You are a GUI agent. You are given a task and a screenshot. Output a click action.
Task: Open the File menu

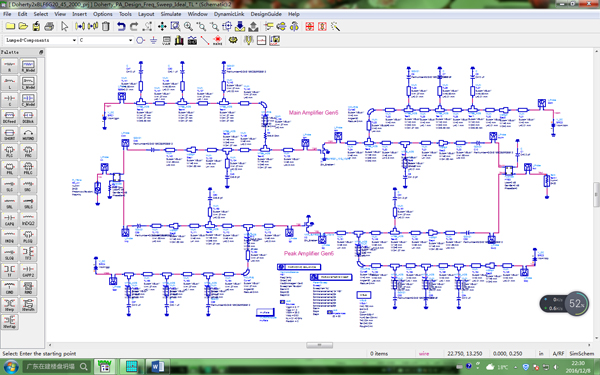[7, 14]
